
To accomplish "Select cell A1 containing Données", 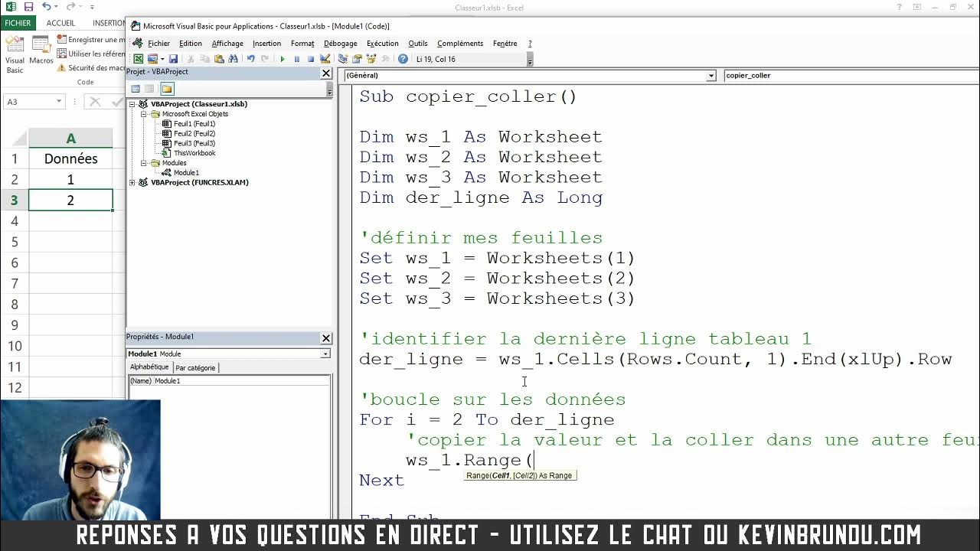I will [70, 159].
